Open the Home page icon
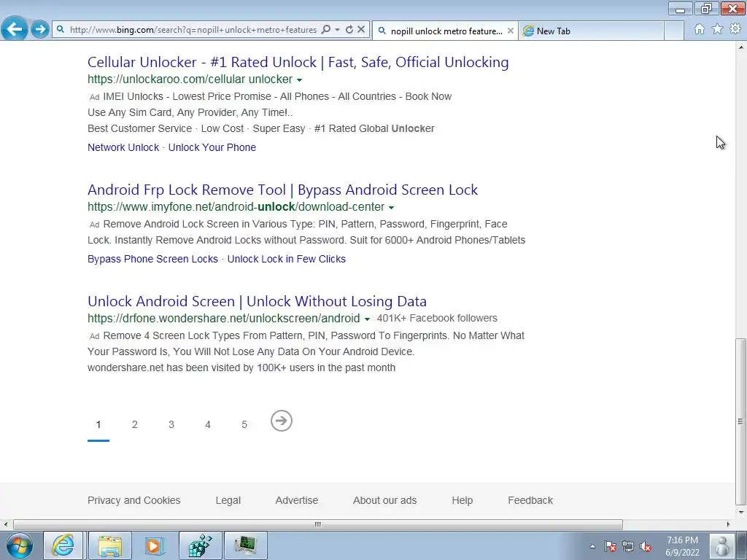 (x=700, y=29)
